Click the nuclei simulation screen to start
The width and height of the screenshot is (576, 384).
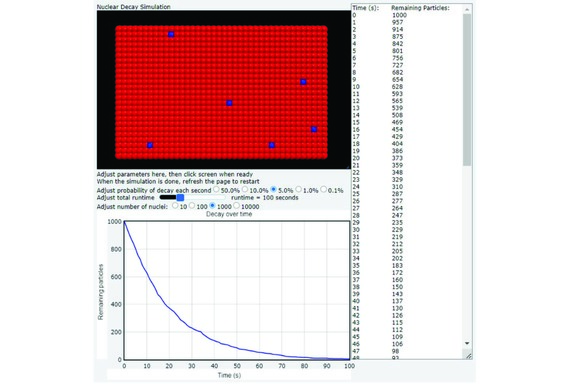(224, 90)
